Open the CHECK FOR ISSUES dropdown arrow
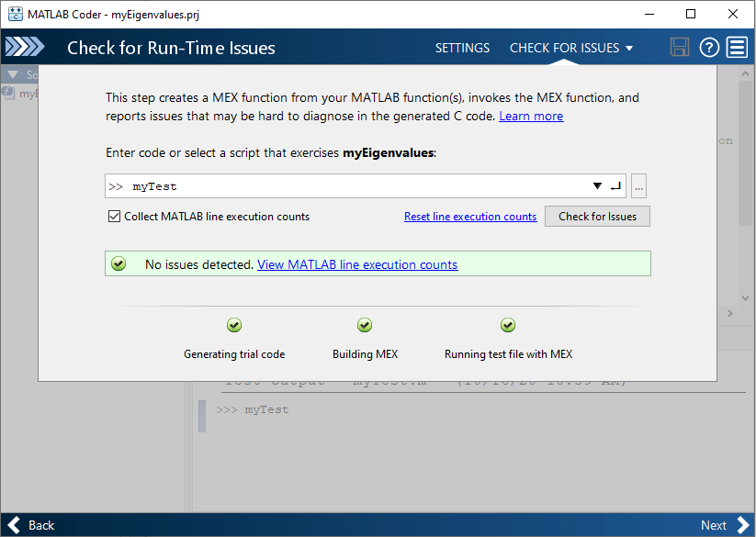 tap(628, 48)
